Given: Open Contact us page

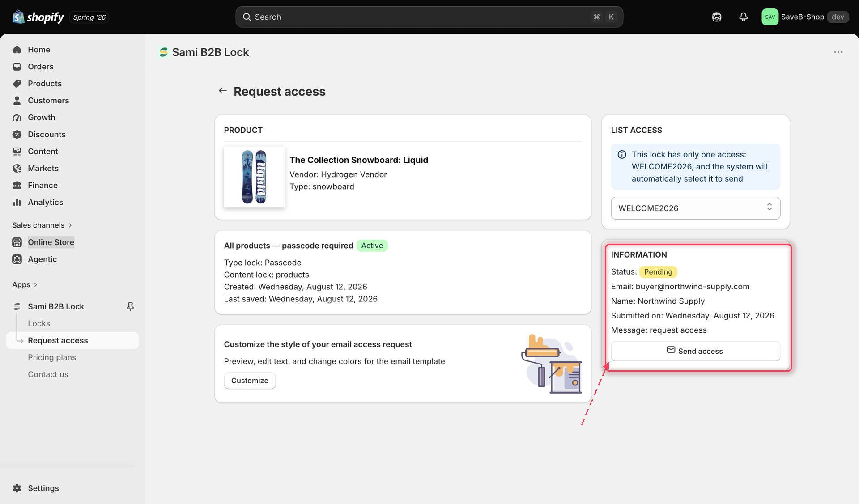Looking at the screenshot, I should pos(48,375).
